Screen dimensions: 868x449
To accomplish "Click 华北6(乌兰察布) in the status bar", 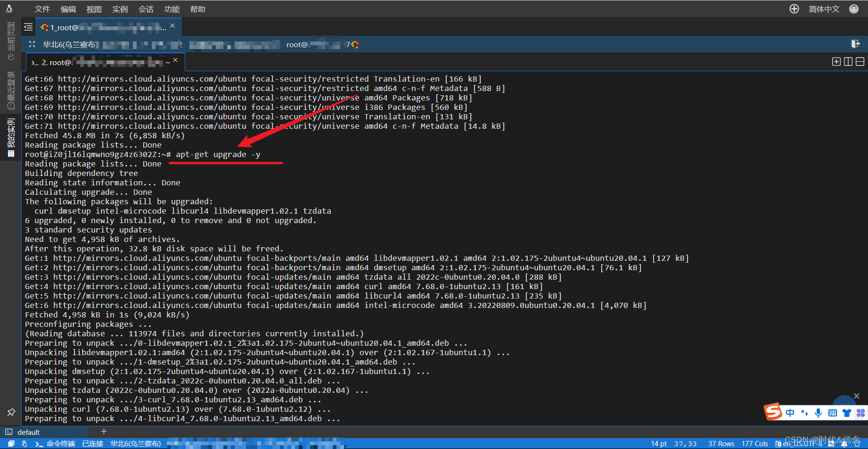I will pos(135,444).
